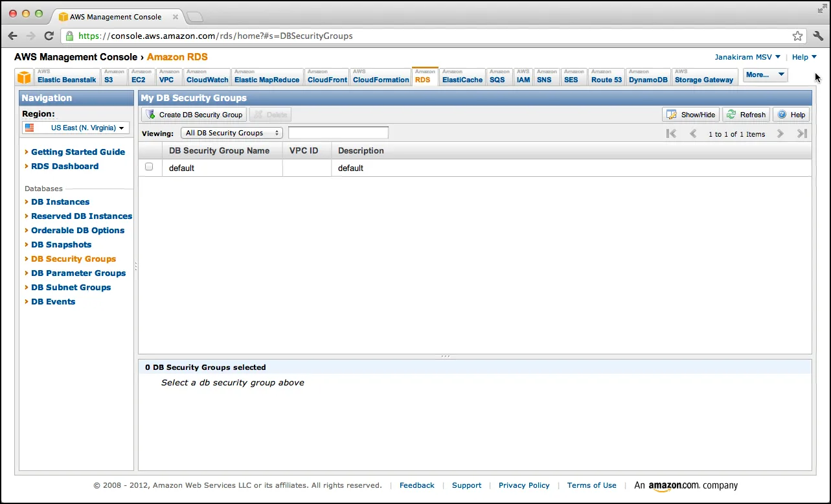The image size is (831, 504).
Task: Go to DB Instances in navigation
Action: (x=60, y=201)
